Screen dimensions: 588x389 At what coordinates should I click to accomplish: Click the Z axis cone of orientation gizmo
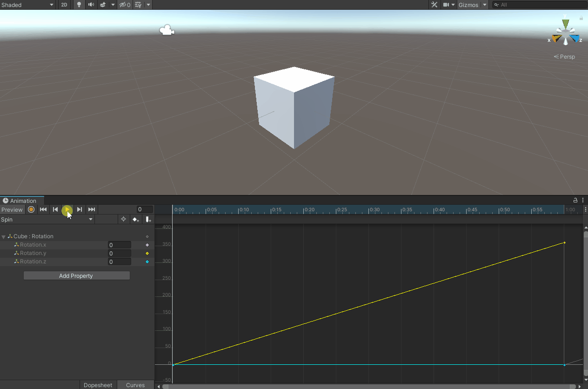[575, 39]
